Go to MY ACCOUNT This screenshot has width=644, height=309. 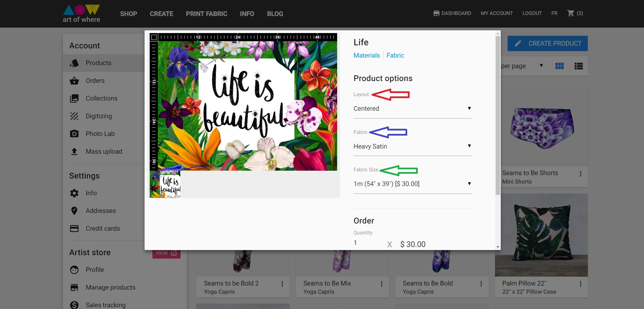point(497,13)
